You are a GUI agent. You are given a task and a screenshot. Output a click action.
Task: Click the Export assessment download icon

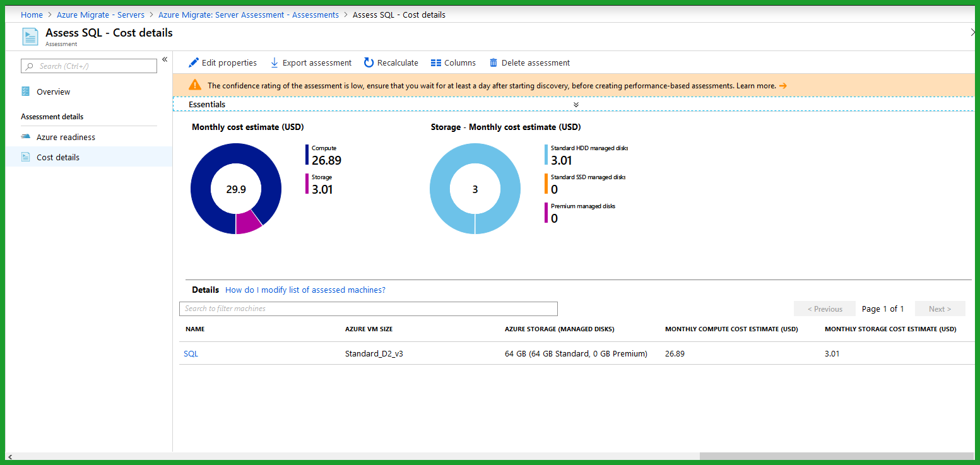(275, 62)
